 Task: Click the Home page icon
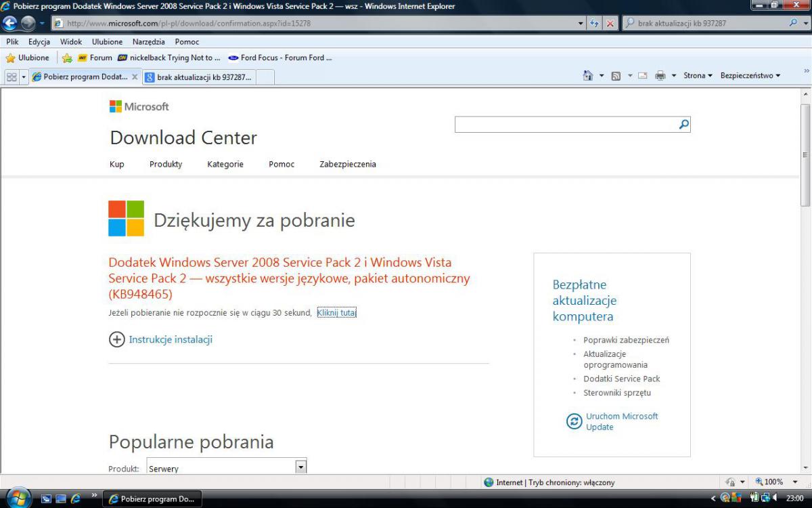click(588, 76)
